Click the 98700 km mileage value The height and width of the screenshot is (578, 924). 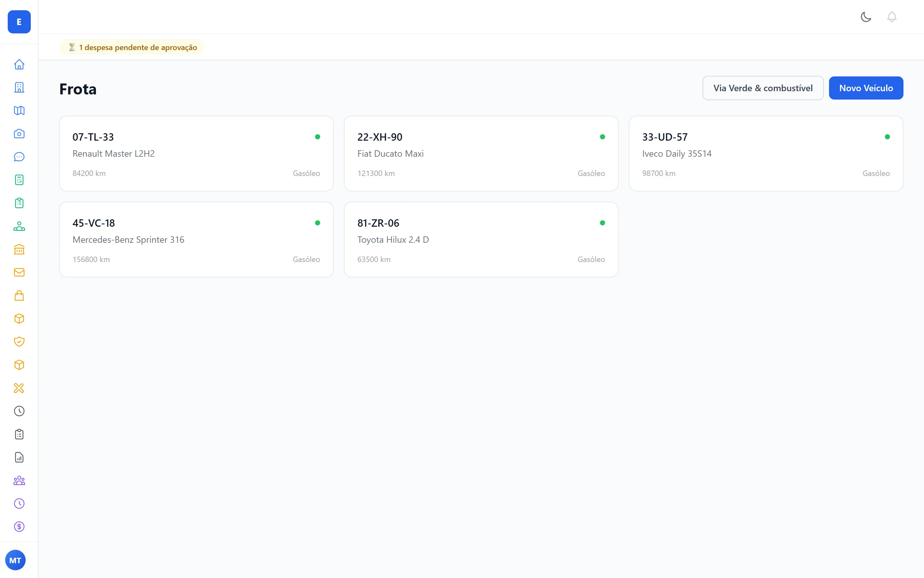(x=659, y=173)
